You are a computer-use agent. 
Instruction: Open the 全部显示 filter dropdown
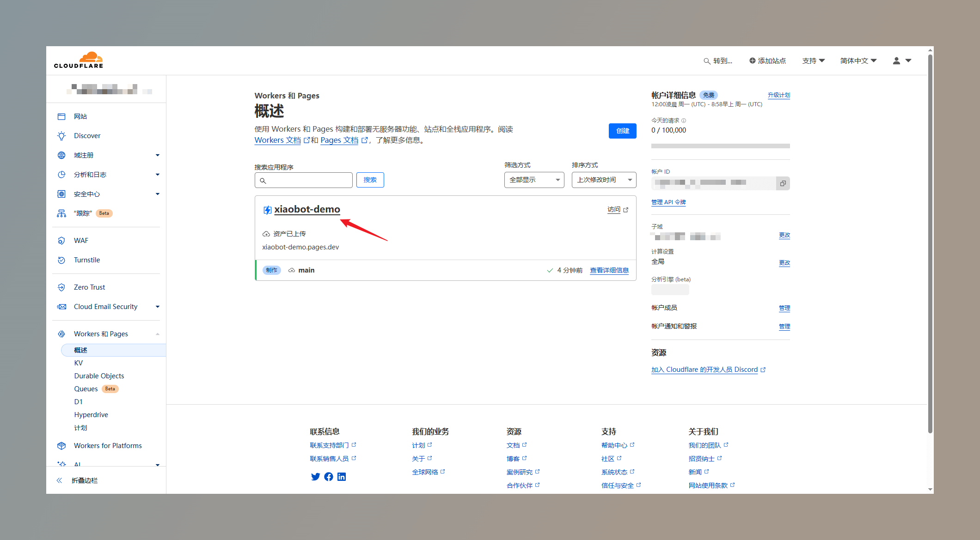(x=534, y=180)
